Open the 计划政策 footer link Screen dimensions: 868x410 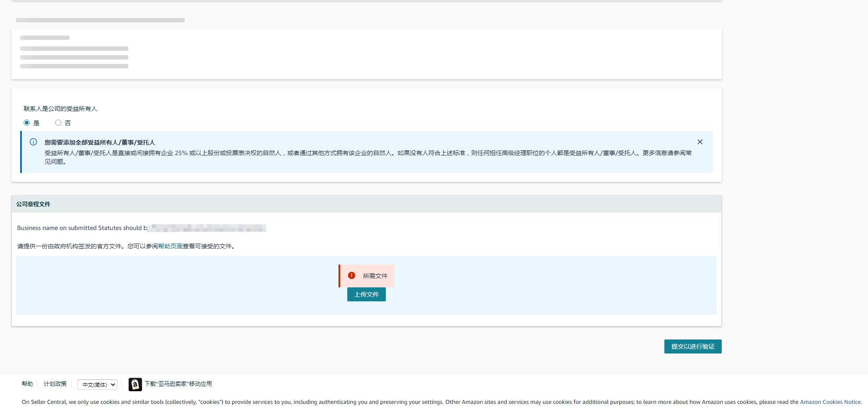pyautogui.click(x=55, y=384)
